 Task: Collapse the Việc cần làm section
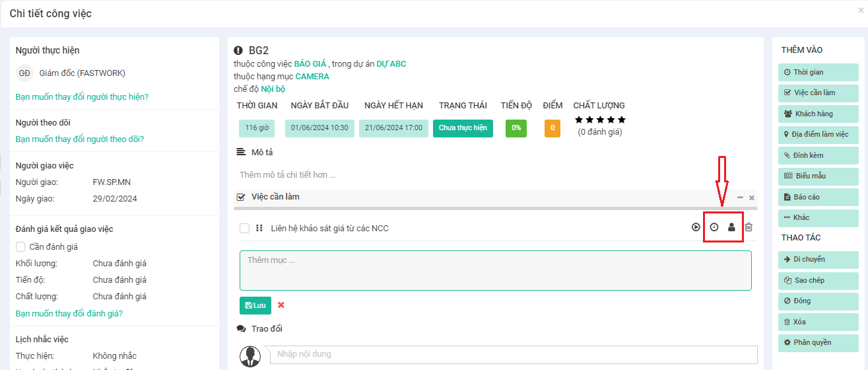click(740, 198)
